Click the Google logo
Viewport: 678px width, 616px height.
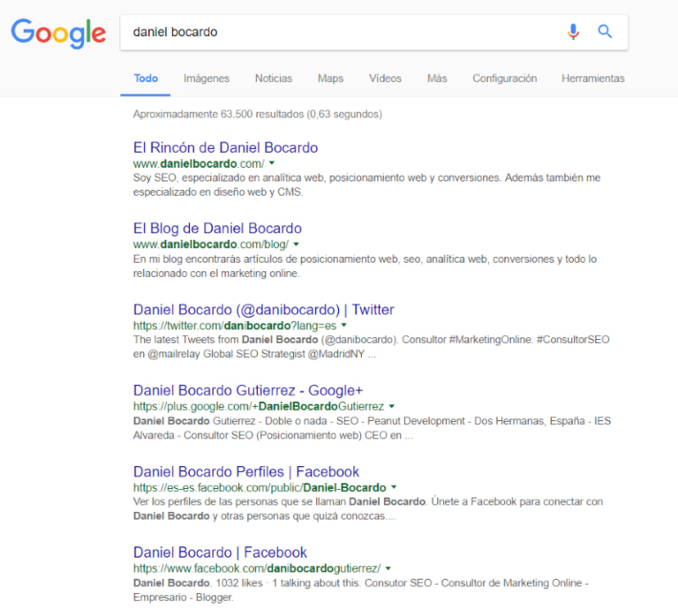coord(58,33)
